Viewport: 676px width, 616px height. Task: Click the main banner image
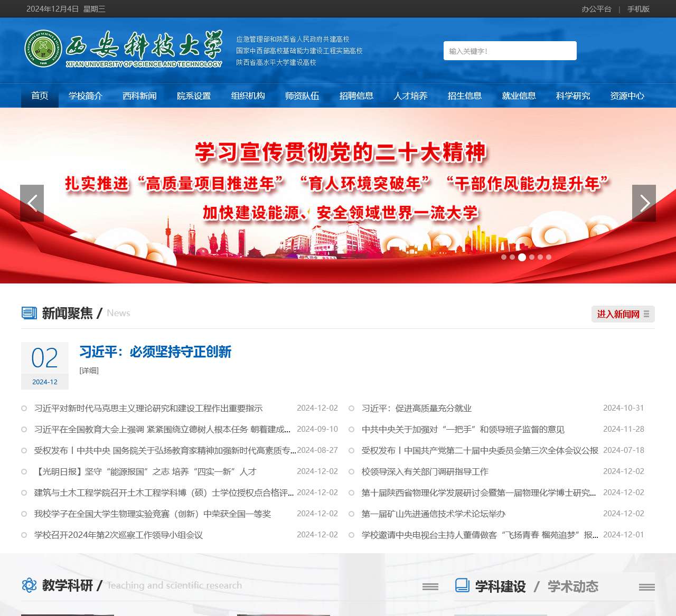[x=338, y=196]
